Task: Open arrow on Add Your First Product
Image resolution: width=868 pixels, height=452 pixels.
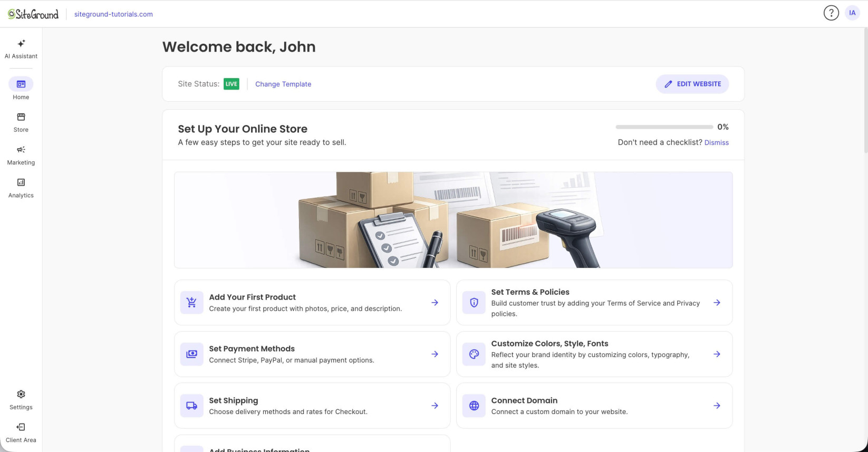Action: point(435,303)
